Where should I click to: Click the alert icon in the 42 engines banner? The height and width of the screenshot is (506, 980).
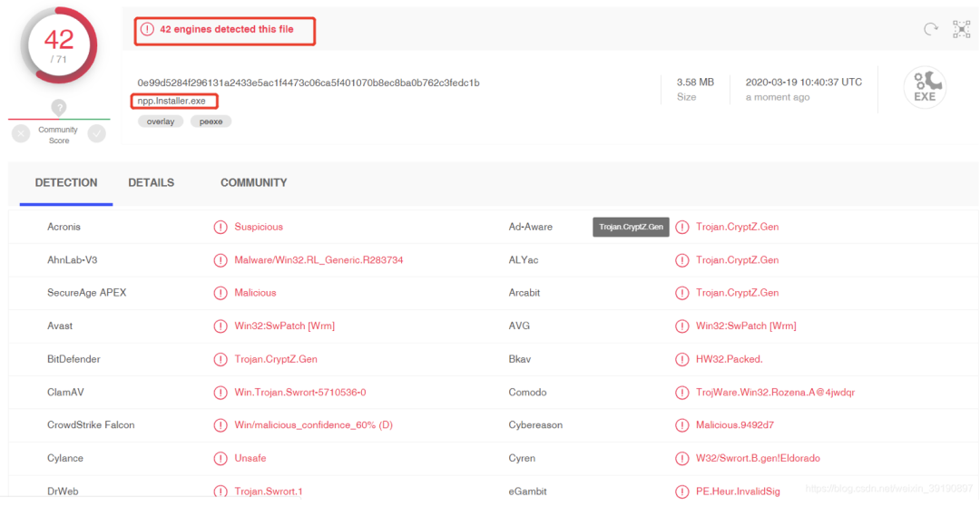tap(147, 29)
